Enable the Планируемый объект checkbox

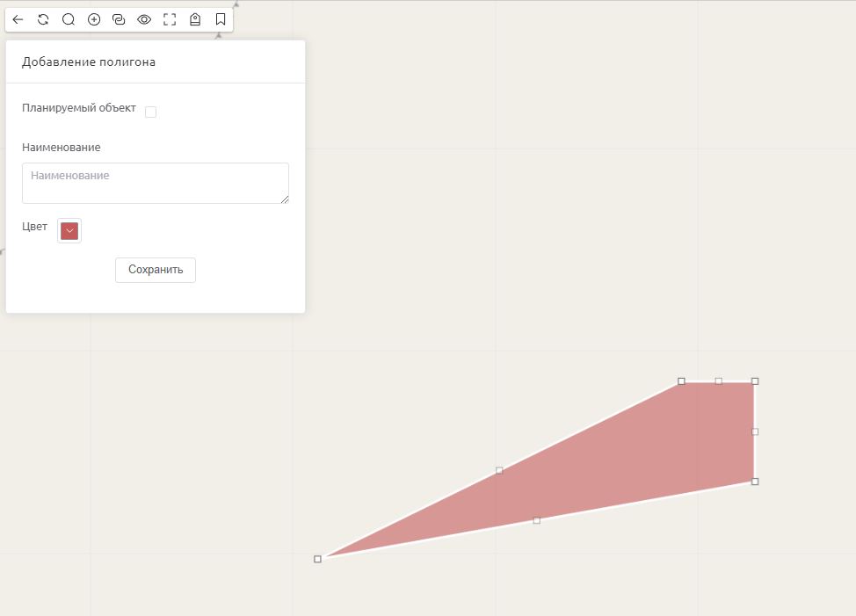[150, 112]
